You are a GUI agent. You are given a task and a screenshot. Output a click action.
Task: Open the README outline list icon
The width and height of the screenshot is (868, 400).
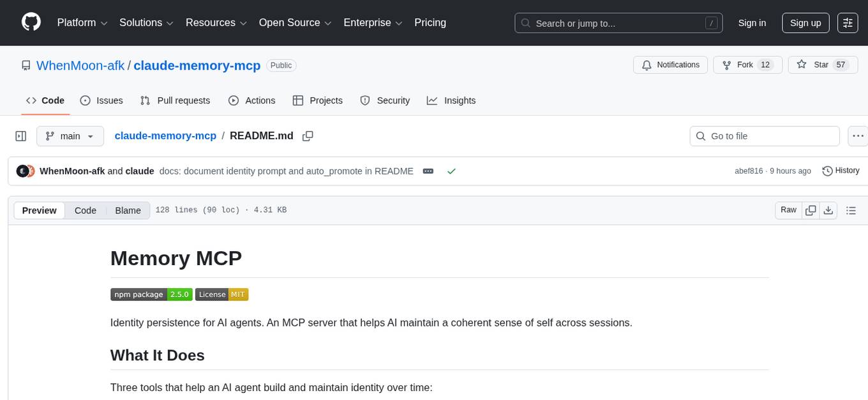(851, 210)
